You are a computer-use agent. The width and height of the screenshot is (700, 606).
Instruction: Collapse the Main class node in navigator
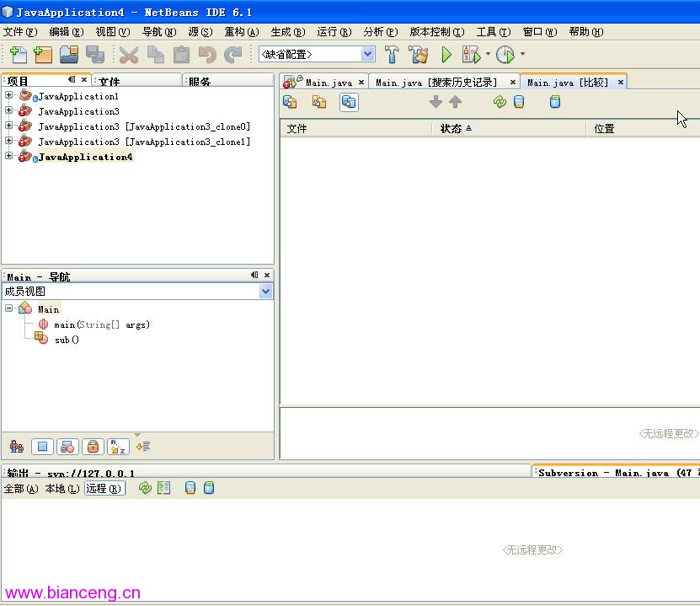8,308
